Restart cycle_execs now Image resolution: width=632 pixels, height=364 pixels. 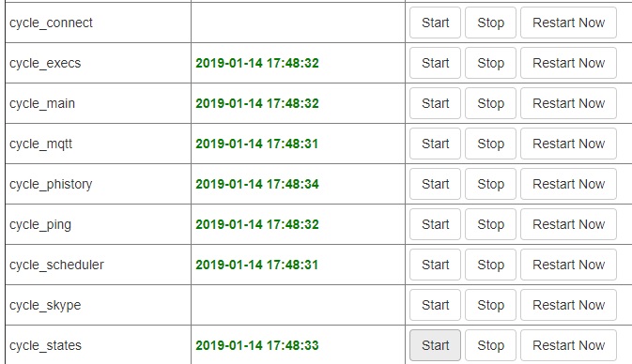click(568, 63)
